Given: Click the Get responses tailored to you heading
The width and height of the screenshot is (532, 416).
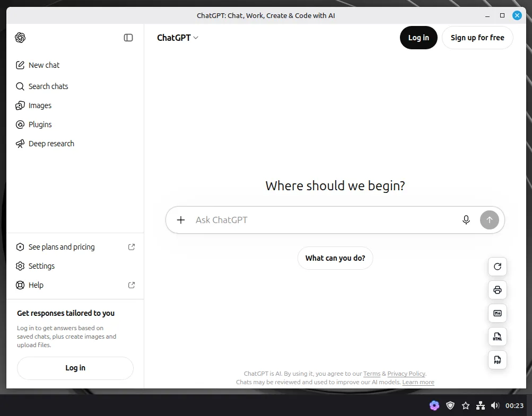Looking at the screenshot, I should tap(66, 313).
